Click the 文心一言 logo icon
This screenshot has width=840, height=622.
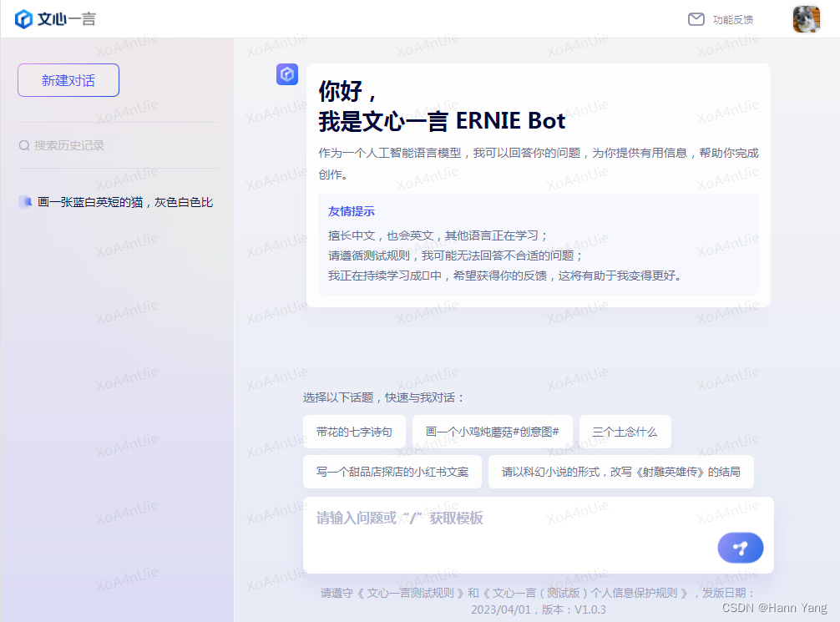23,19
